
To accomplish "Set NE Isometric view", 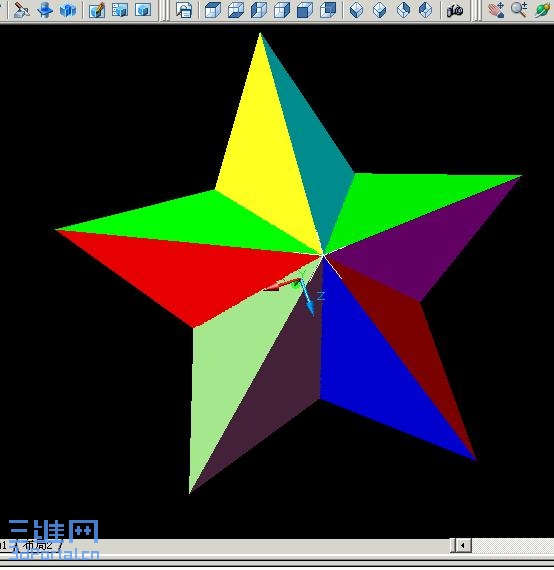I will (403, 10).
